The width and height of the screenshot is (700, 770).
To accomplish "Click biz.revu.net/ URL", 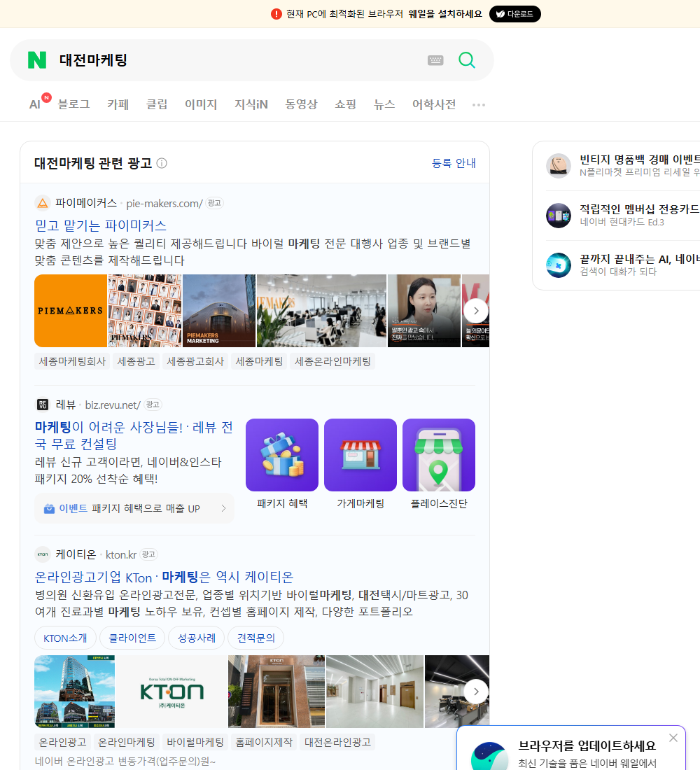I will click(x=113, y=405).
